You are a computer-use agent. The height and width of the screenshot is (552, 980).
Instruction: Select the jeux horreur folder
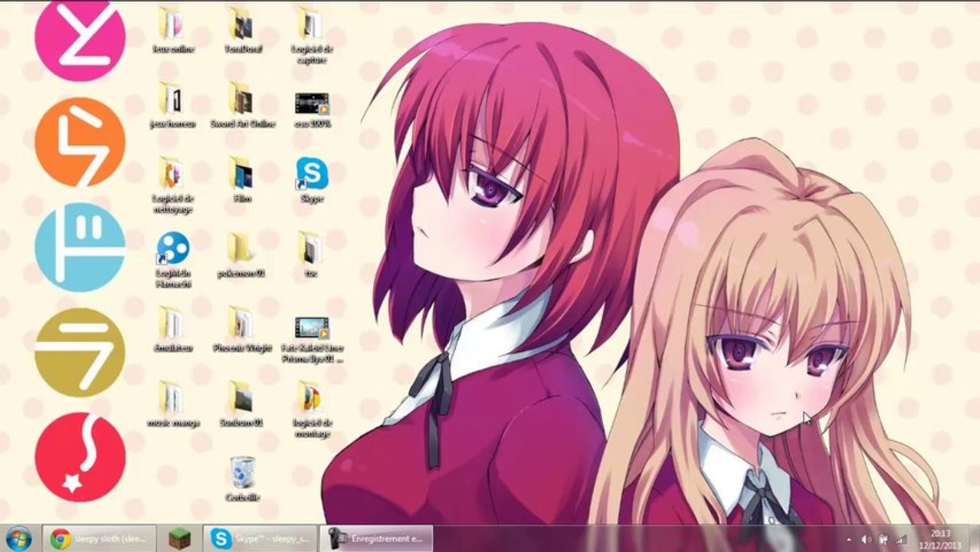172,105
